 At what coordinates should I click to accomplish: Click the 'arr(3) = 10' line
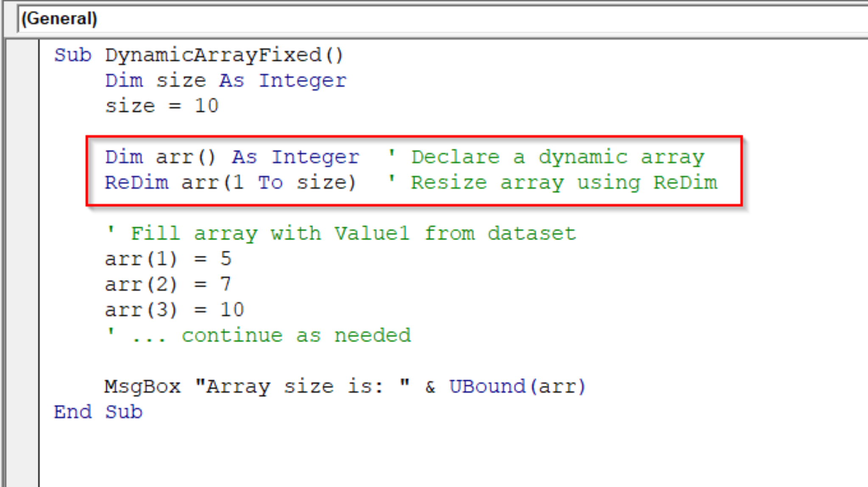point(174,310)
